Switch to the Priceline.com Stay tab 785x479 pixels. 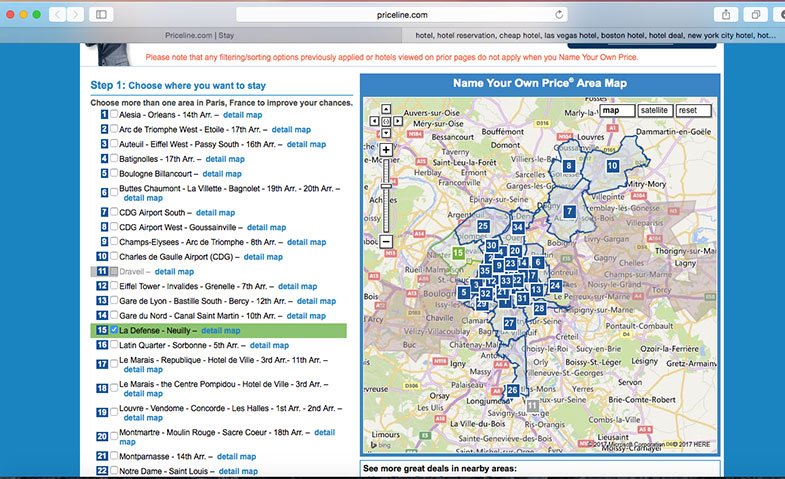200,35
